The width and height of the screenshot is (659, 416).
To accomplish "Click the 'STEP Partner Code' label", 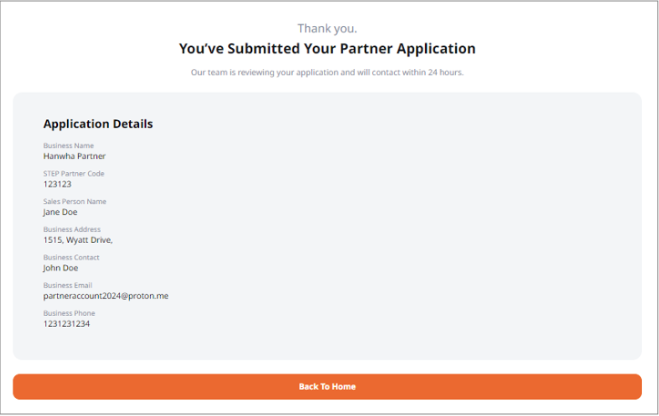I will point(74,174).
